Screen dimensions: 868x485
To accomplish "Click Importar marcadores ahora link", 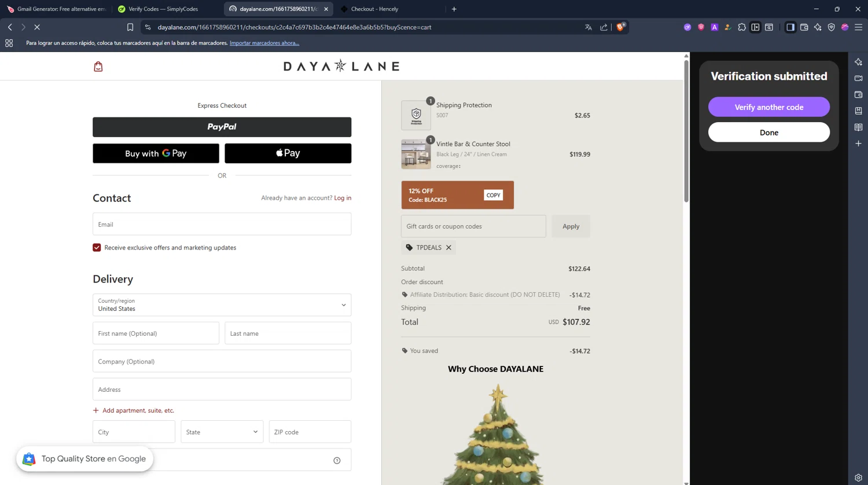I will (264, 43).
